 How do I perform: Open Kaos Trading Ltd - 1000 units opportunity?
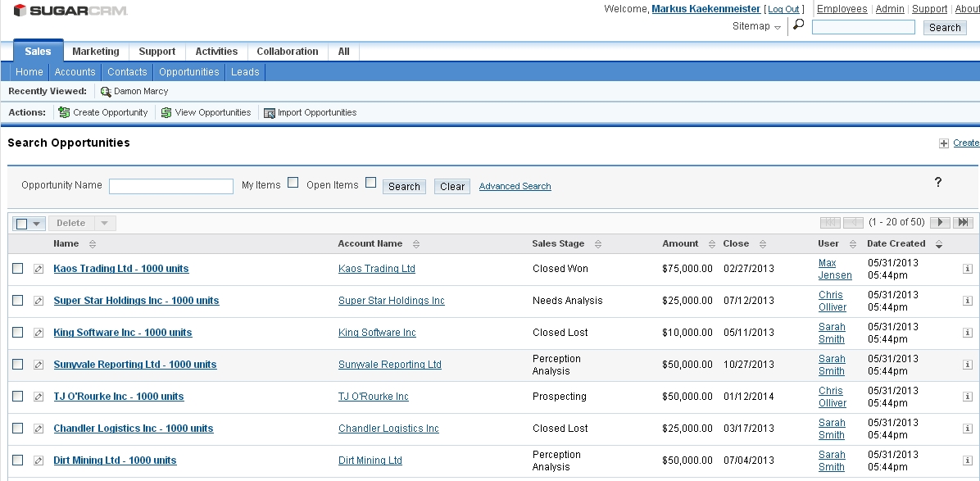[x=121, y=269]
